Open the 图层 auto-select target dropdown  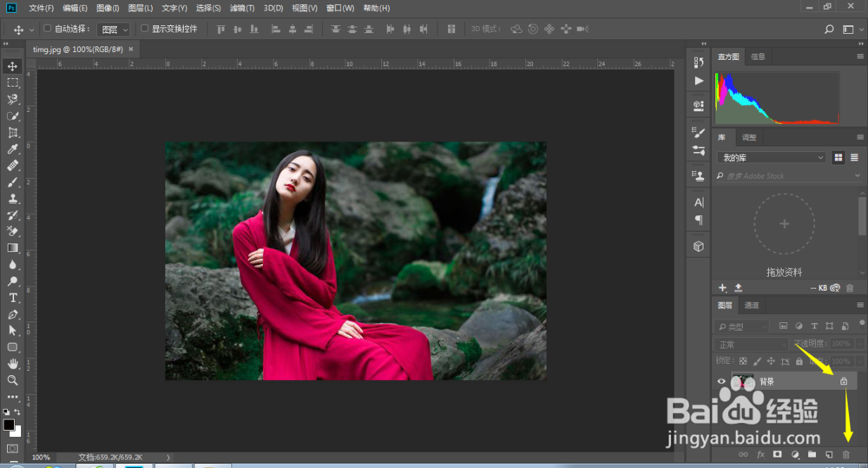click(113, 30)
